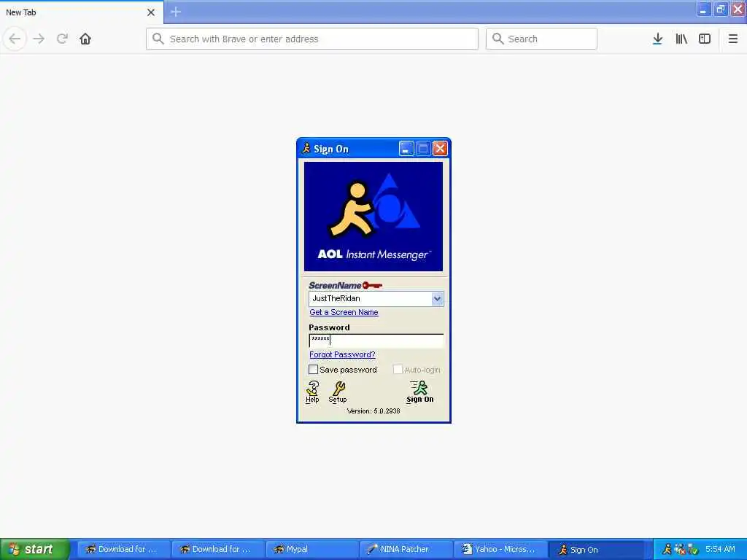Reload the page with the refresh icon
Image resolution: width=747 pixels, height=560 pixels.
pos(62,39)
